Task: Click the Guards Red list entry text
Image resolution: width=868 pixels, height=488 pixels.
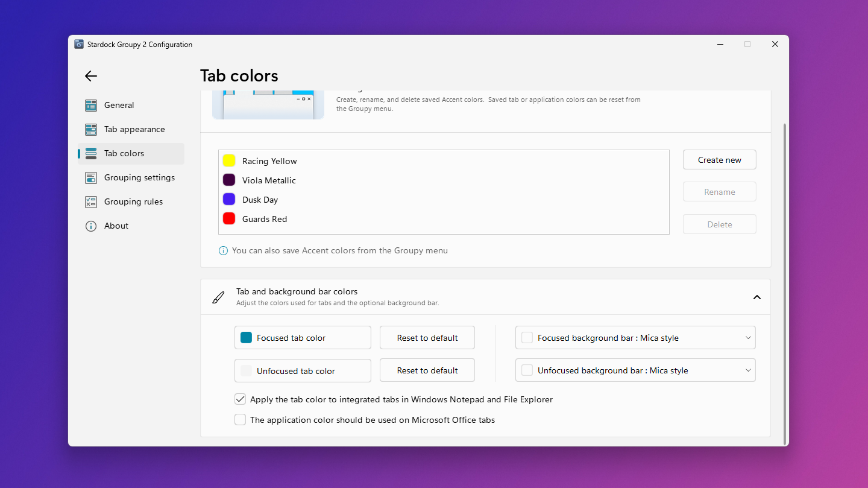Action: coord(265,219)
